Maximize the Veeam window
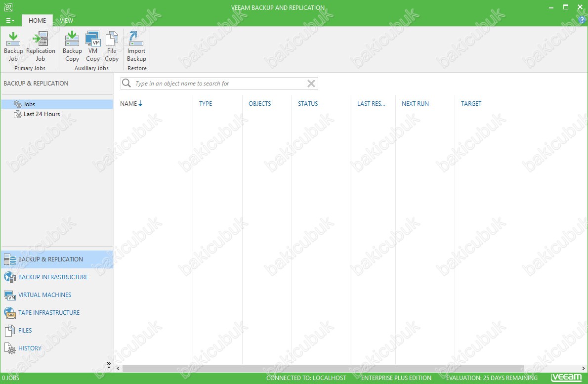 coord(565,7)
